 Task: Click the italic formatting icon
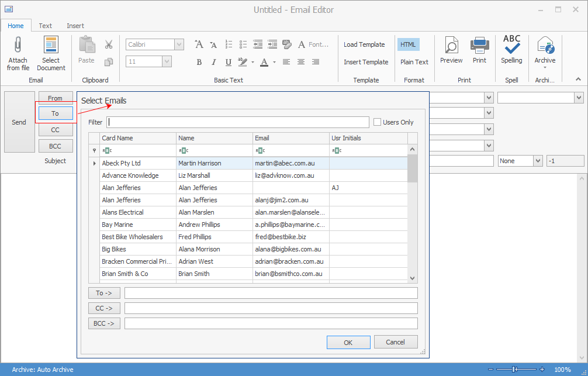pos(213,62)
